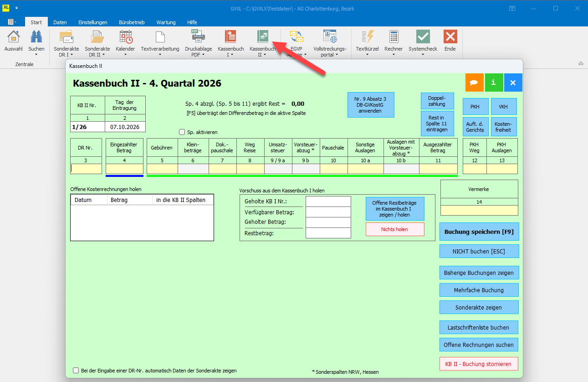Open the Auswahl home icon
Viewport: 588px width, 382px height.
tap(14, 37)
